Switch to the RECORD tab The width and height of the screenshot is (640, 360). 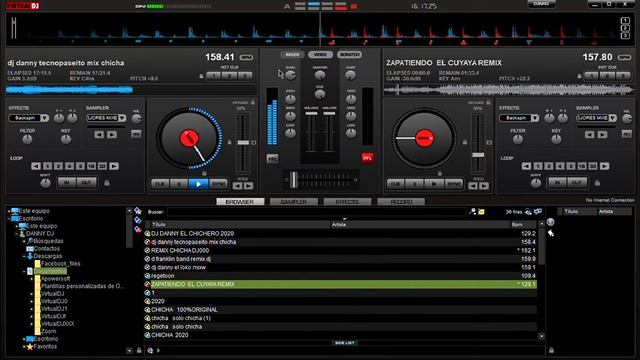point(401,202)
